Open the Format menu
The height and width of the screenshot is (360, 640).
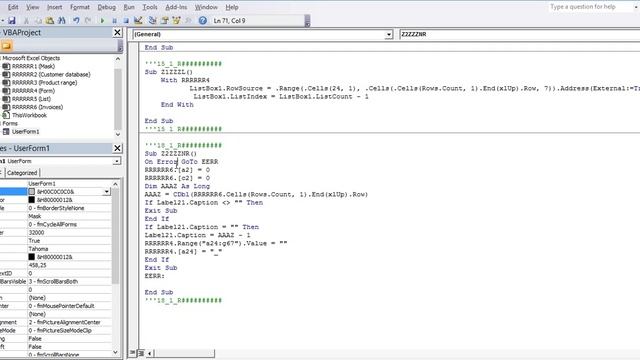(80, 7)
